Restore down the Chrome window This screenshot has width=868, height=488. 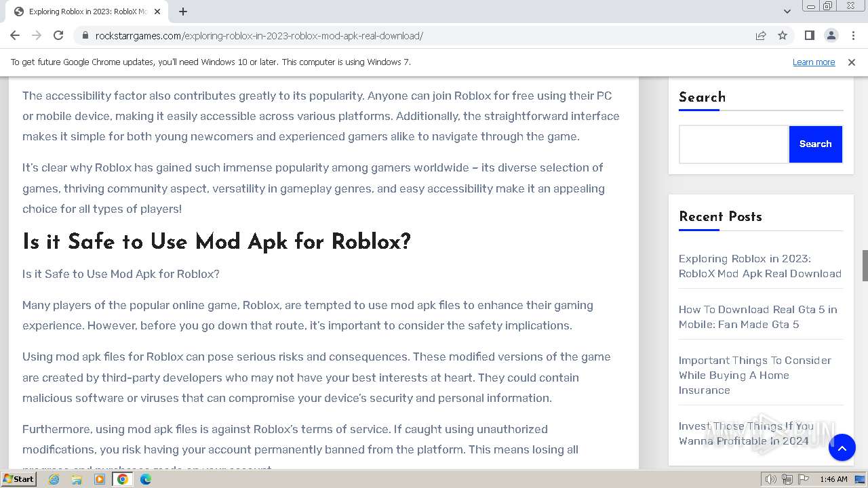[x=827, y=6]
